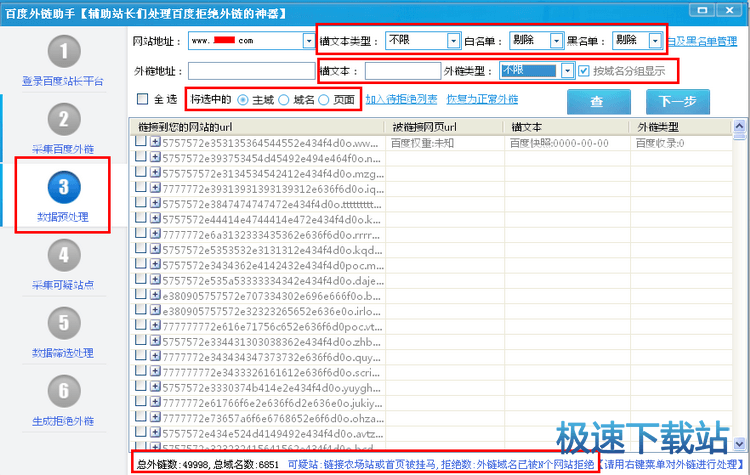Viewport: 750px width, 475px height.
Task: Open step 4 采集可疑站点
Action: 64,264
